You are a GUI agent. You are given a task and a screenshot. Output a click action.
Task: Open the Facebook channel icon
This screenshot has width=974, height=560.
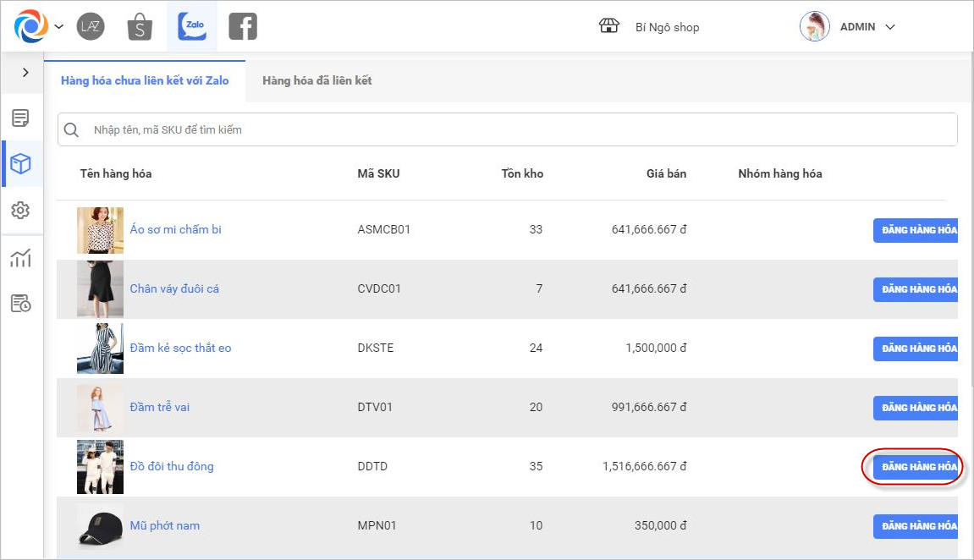click(x=243, y=27)
